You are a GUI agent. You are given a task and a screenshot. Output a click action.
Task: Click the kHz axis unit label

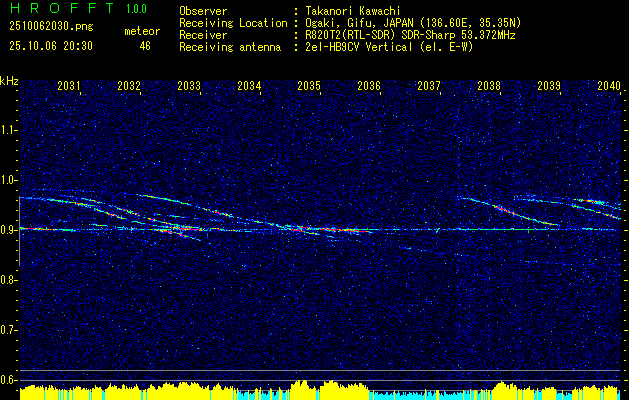pos(9,81)
